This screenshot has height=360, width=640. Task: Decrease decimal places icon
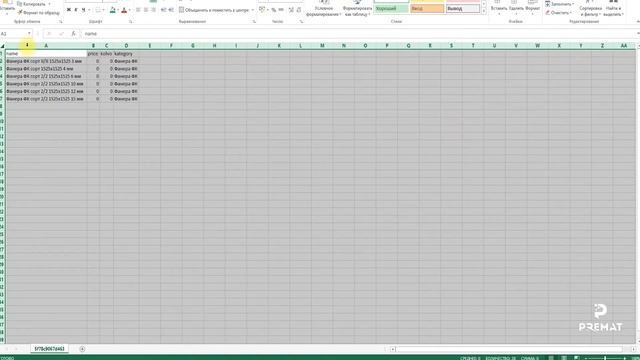tap(299, 10)
